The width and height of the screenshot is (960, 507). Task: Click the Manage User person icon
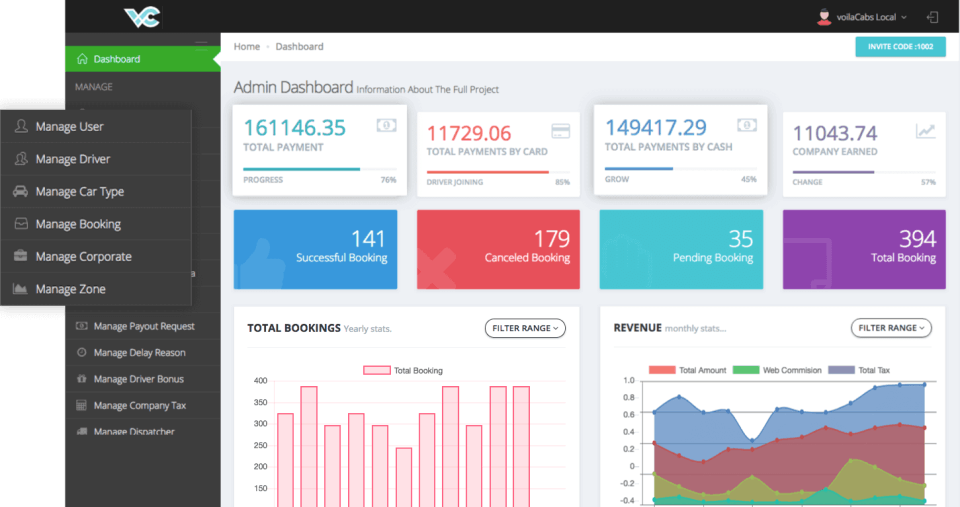(x=21, y=126)
